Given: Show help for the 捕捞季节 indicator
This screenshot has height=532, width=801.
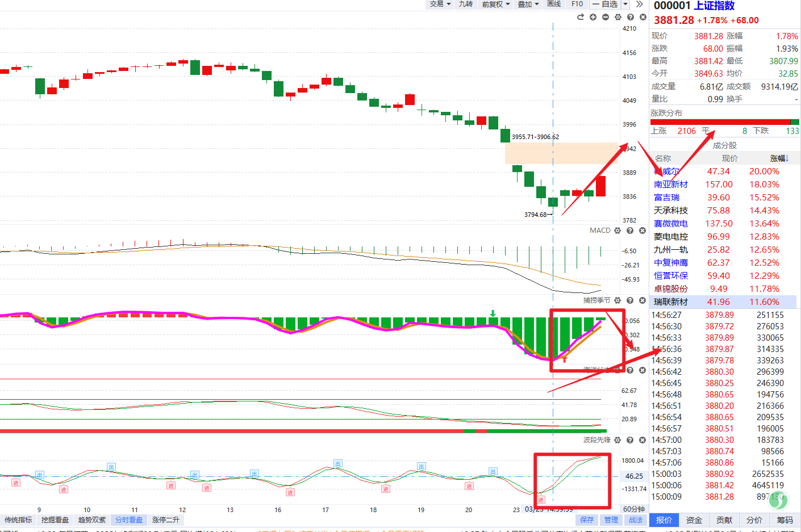Looking at the screenshot, I should pyautogui.click(x=630, y=300).
